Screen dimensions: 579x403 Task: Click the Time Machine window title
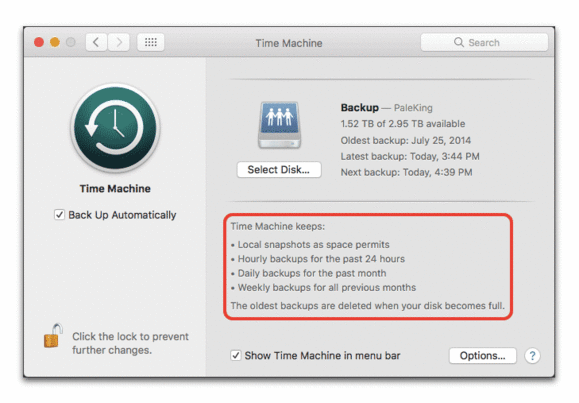pos(289,43)
